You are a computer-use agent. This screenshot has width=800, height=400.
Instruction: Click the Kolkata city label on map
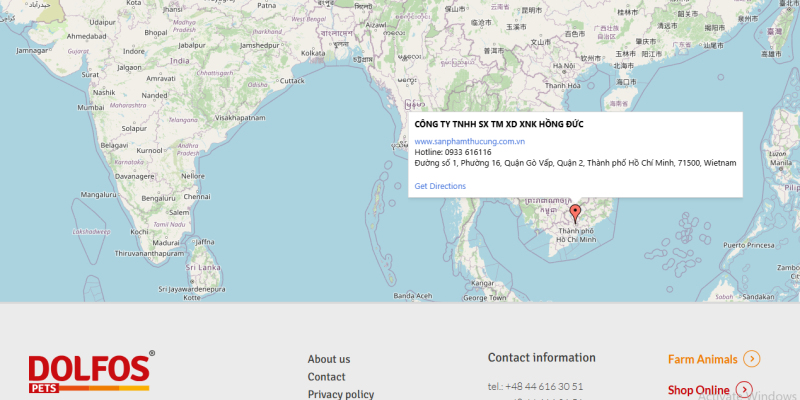313,53
